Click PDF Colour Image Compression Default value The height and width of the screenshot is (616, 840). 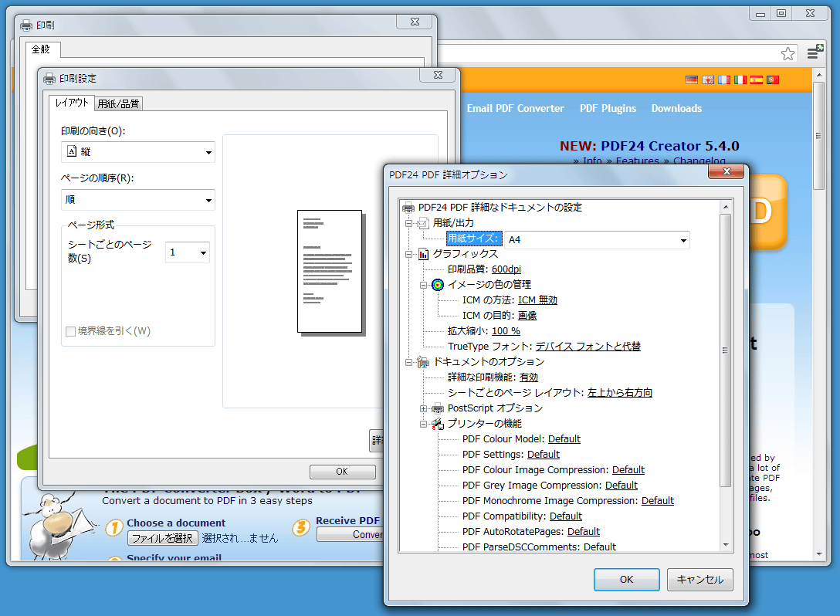[x=628, y=470]
